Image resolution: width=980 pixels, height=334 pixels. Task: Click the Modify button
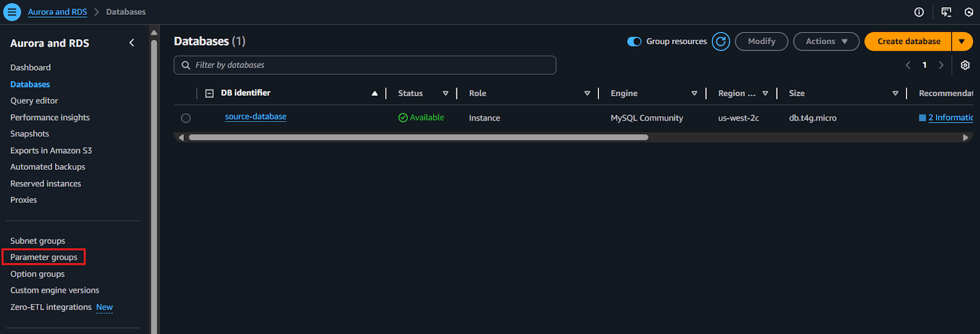(761, 42)
